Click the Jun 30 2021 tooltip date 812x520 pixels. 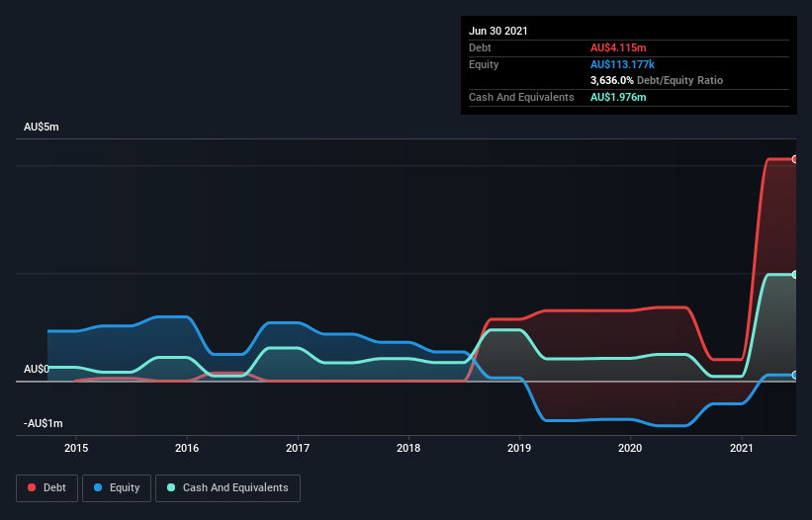tap(498, 31)
